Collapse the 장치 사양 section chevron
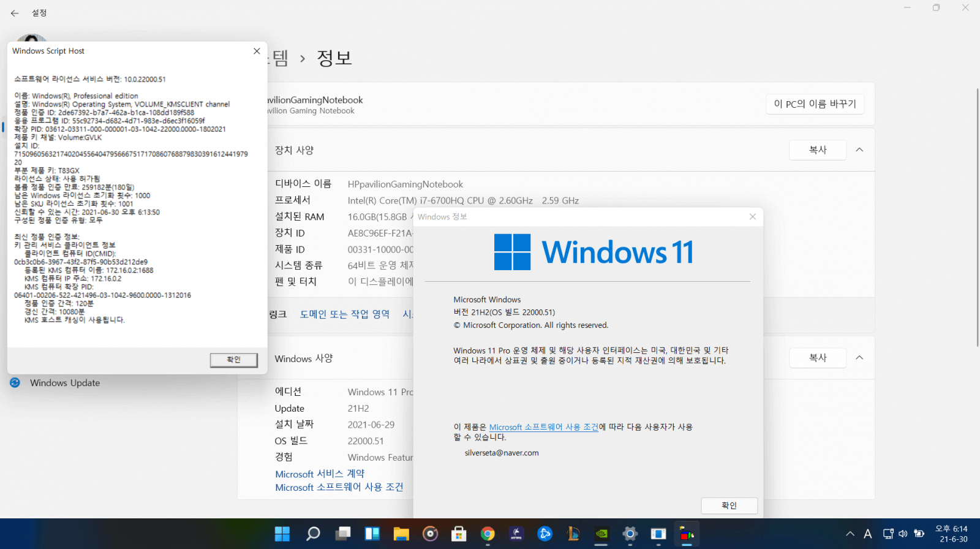The image size is (980, 549). (x=859, y=150)
